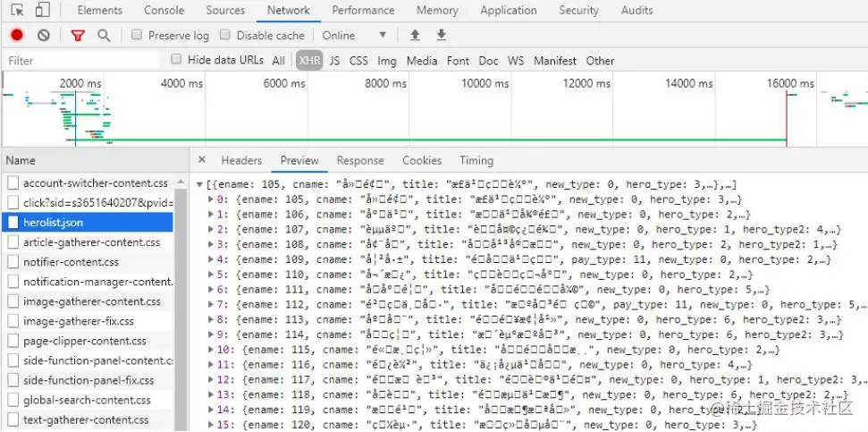Show the Response tab
Image resolution: width=868 pixels, height=432 pixels.
tap(360, 161)
